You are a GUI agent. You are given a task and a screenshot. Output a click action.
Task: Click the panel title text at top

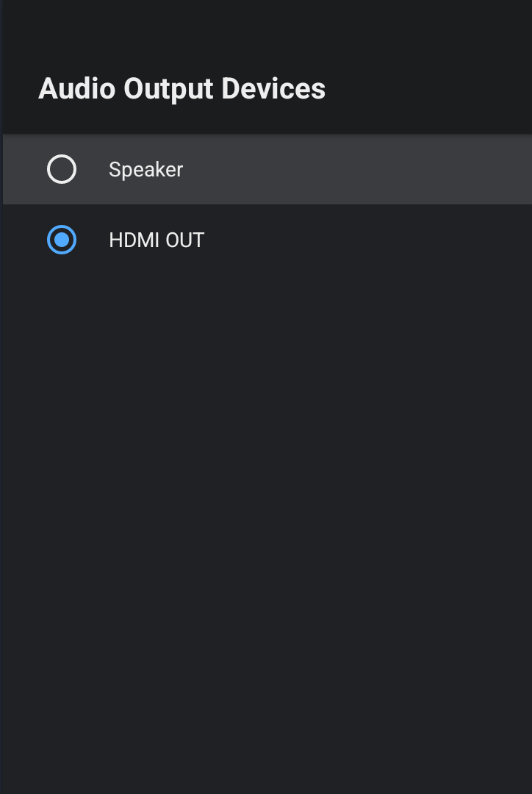tap(181, 89)
